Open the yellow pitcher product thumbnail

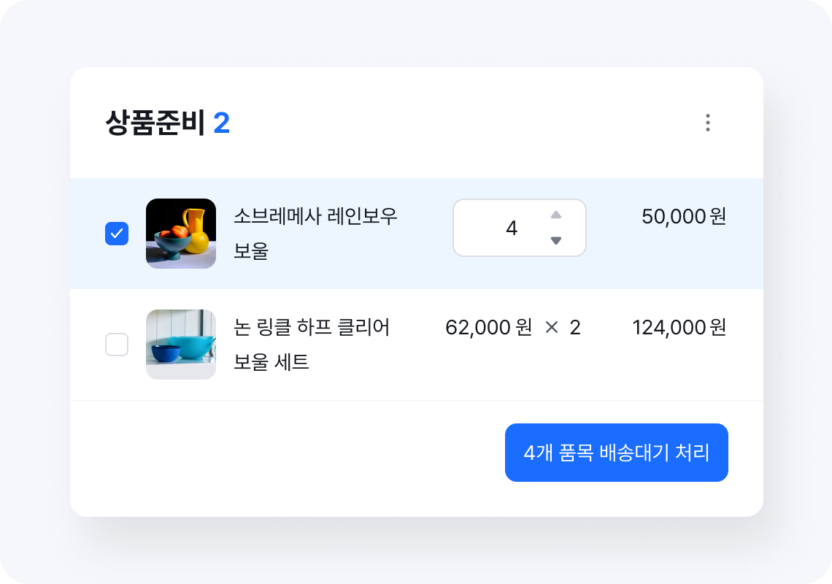coord(181,233)
